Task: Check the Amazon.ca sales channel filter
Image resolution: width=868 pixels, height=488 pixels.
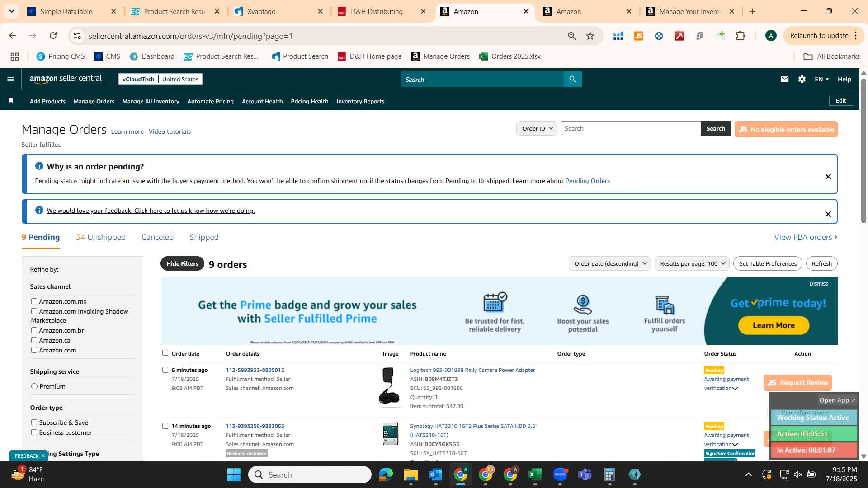Action: 34,340
